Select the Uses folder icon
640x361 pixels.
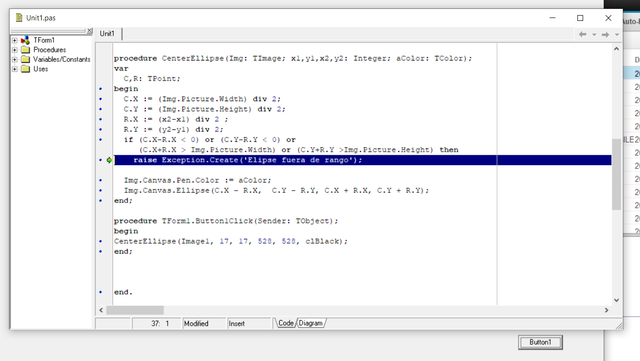(x=25, y=69)
